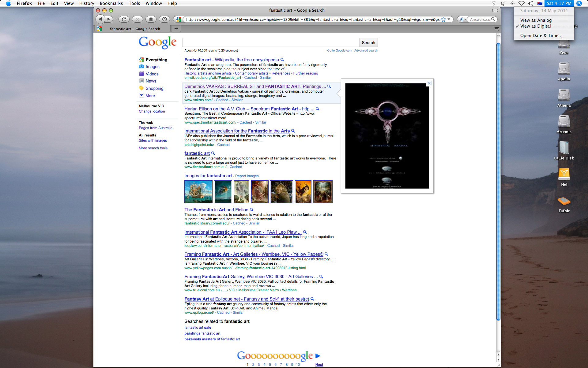Expand the More search categories option
588x368 pixels.
150,96
